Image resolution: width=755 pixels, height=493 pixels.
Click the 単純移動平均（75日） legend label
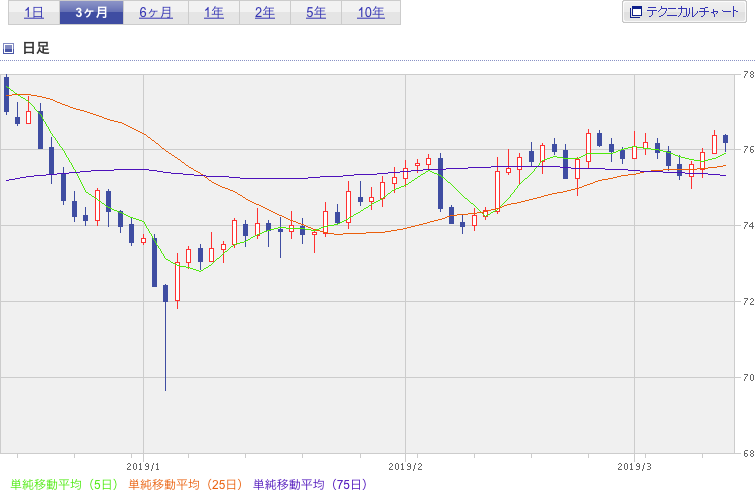point(311,484)
